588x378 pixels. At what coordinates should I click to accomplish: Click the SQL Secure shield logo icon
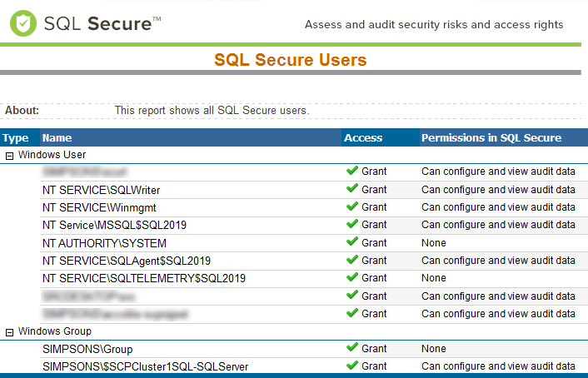click(x=23, y=23)
